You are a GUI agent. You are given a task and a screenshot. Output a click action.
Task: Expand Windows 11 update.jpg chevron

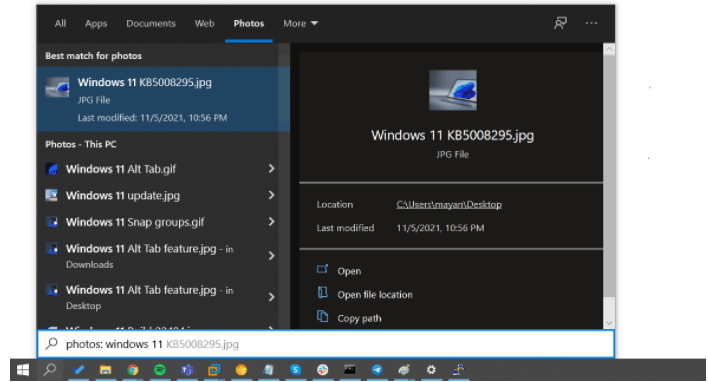[271, 195]
